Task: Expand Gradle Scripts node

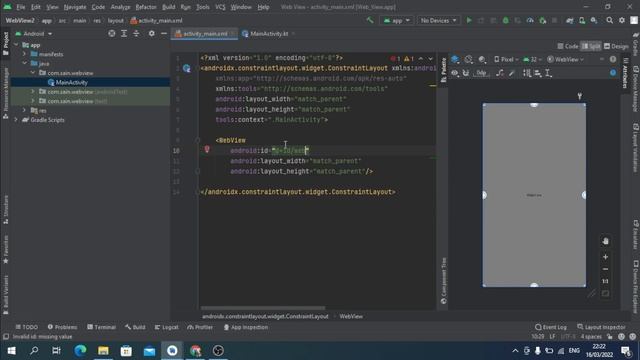Action: click(x=16, y=120)
